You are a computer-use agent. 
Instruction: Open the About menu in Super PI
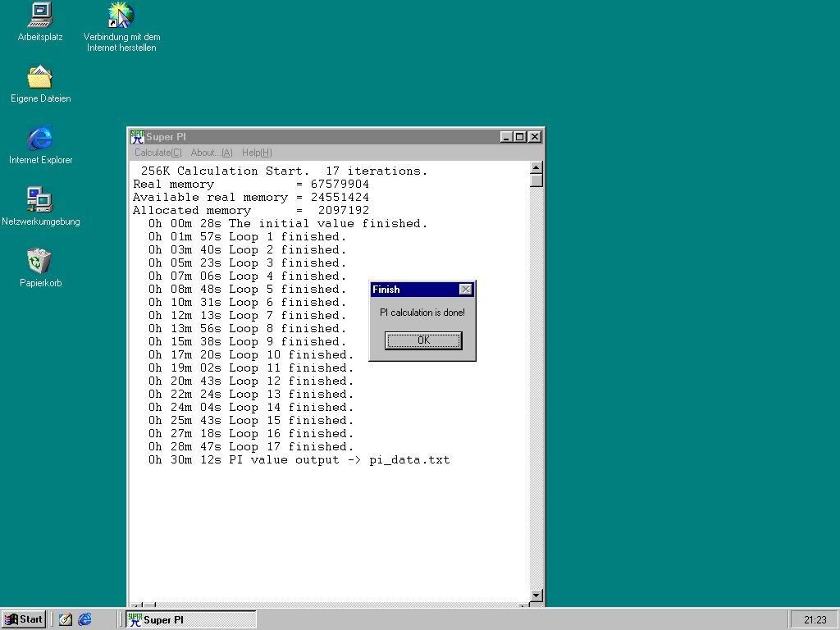tap(212, 153)
